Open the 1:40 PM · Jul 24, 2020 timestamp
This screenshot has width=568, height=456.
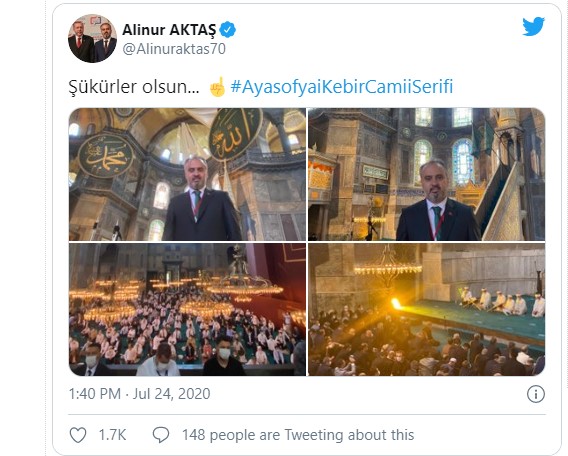tap(139, 394)
